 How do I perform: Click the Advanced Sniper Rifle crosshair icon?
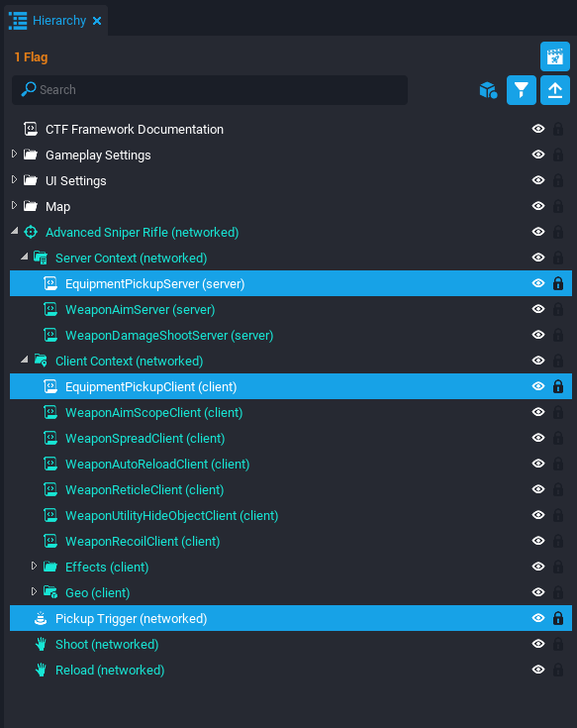[31, 232]
